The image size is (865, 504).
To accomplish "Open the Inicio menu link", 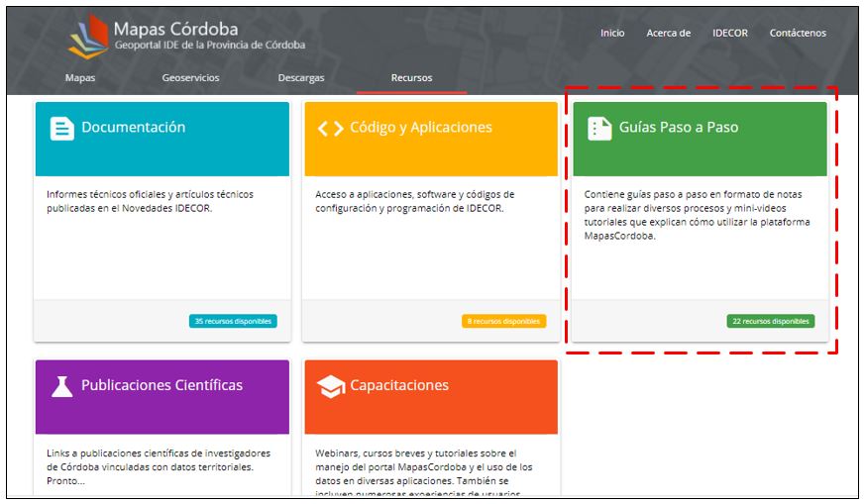I will [612, 33].
